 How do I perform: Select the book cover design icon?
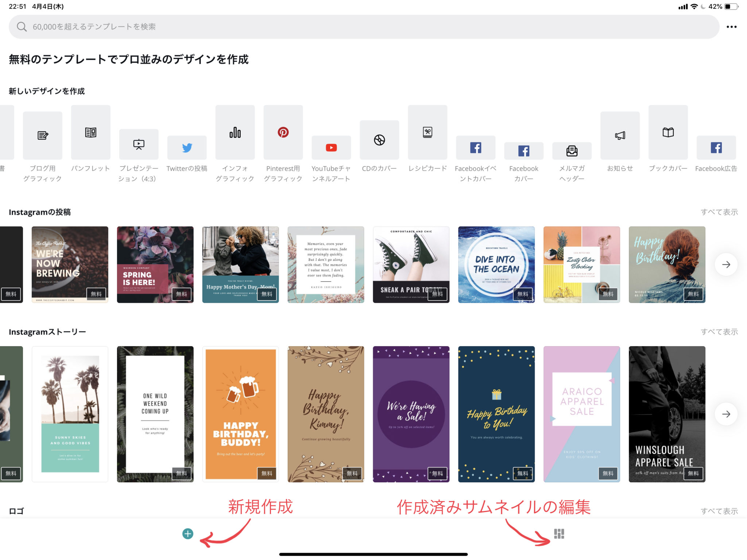[668, 132]
